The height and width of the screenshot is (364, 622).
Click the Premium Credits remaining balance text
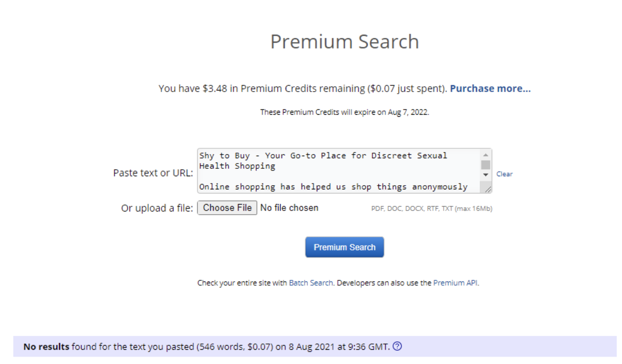click(x=303, y=88)
